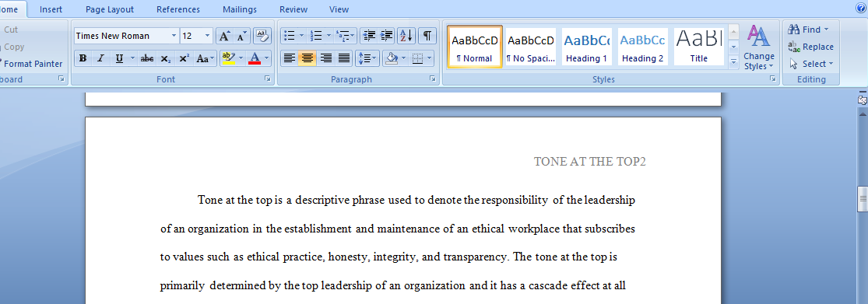Apply the Title style
Image resolution: width=868 pixels, height=304 pixels.
click(x=698, y=47)
